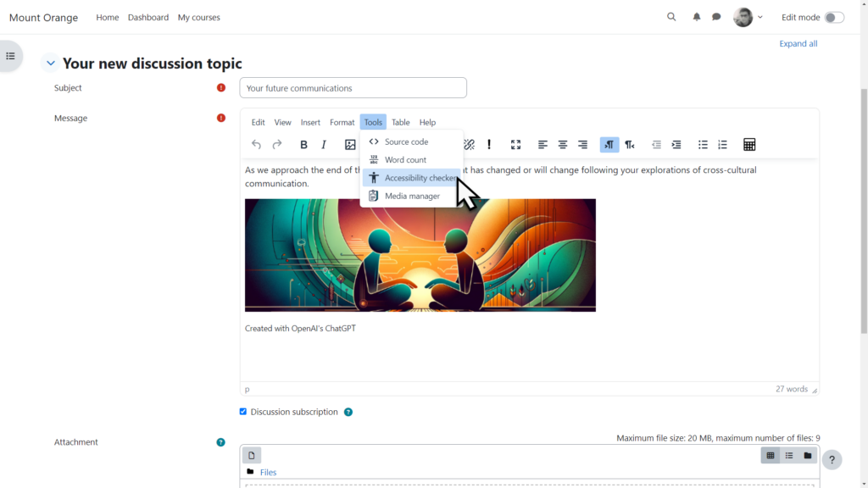868x488 pixels.
Task: Click the undo arrow in toolbar
Action: 257,145
